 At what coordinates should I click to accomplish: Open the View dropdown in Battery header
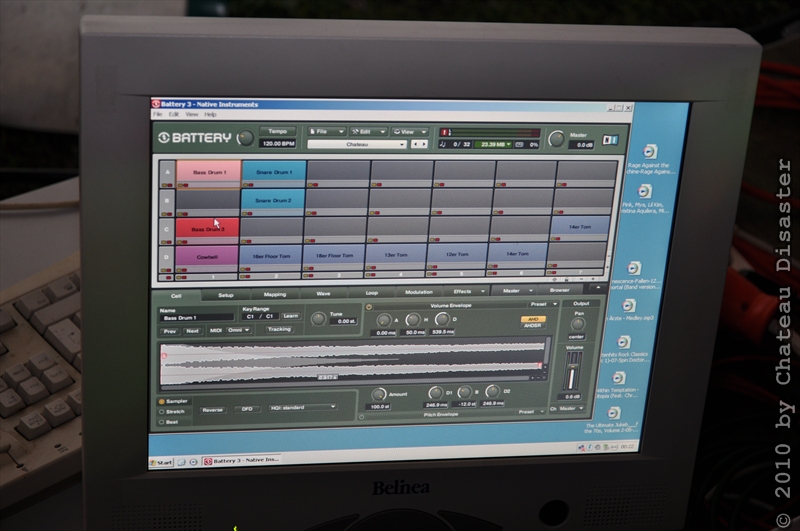click(x=410, y=132)
